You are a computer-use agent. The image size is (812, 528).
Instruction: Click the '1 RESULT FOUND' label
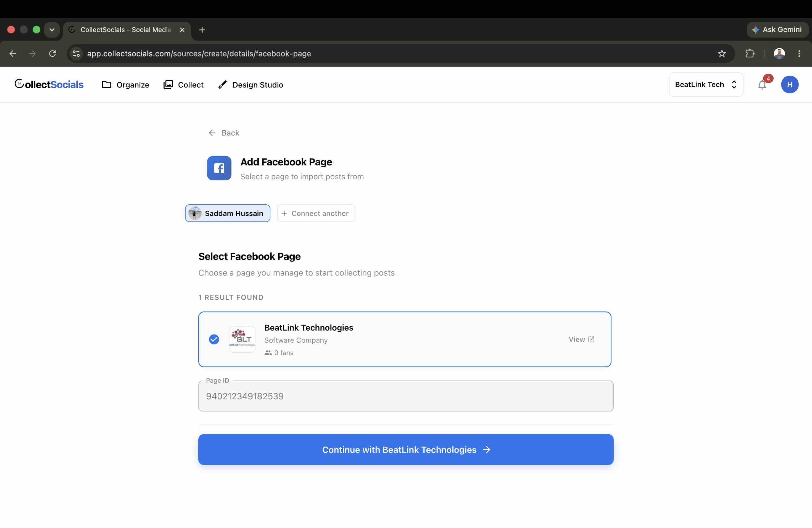[231, 297]
